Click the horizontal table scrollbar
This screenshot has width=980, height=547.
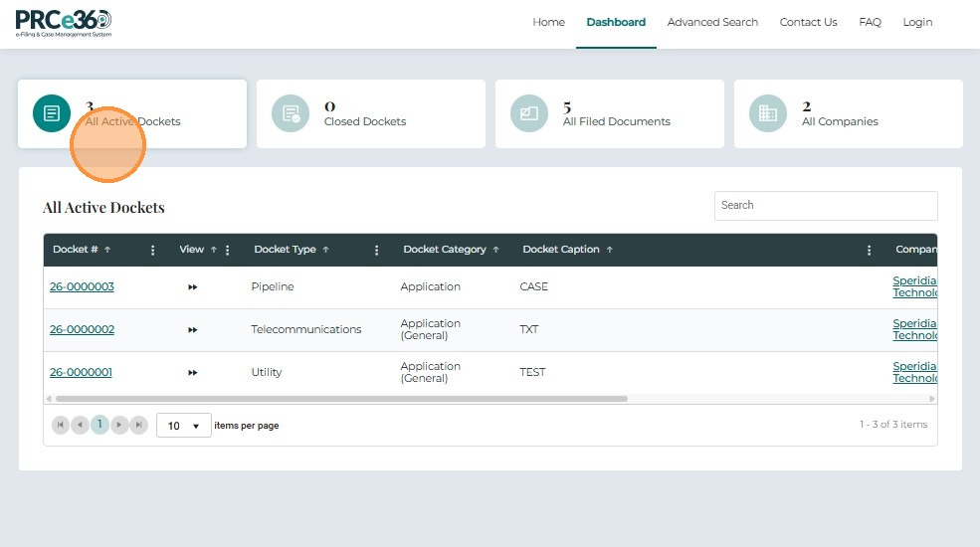(340, 399)
